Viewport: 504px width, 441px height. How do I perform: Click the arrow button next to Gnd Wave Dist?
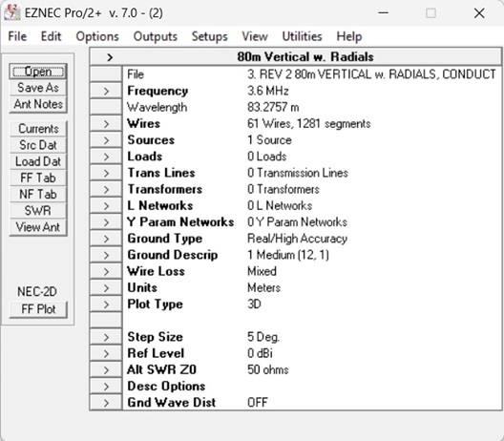click(106, 403)
